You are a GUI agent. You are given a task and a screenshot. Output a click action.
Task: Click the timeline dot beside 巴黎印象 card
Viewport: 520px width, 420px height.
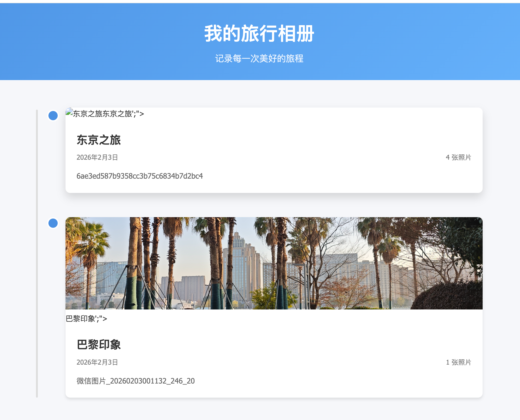[53, 223]
